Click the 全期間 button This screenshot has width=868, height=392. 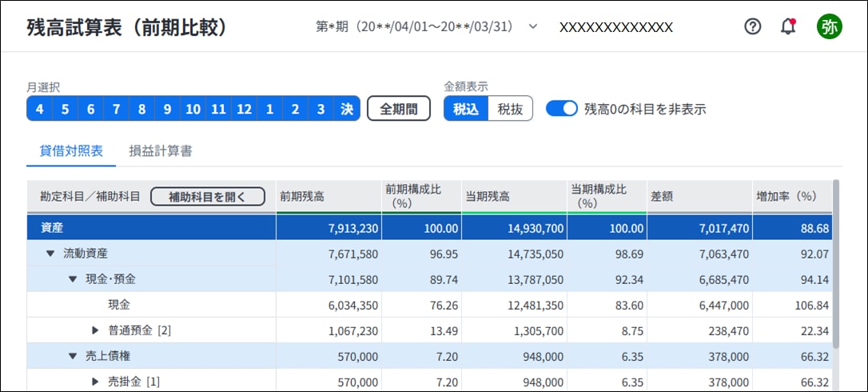coord(399,109)
